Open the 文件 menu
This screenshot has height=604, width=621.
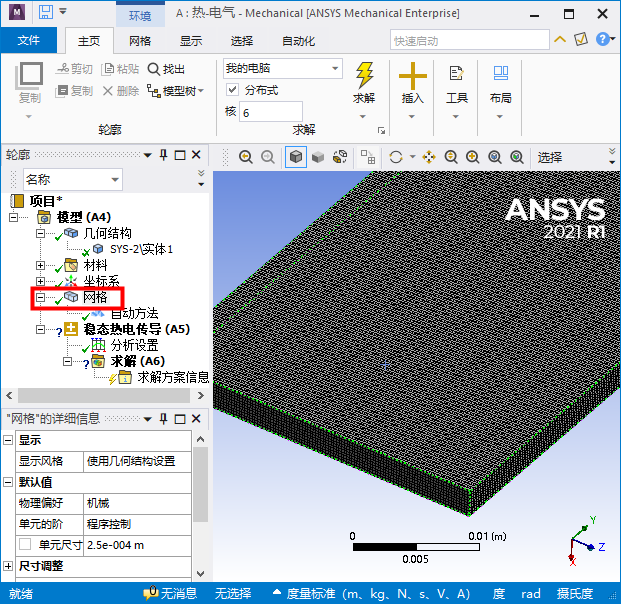tap(29, 41)
